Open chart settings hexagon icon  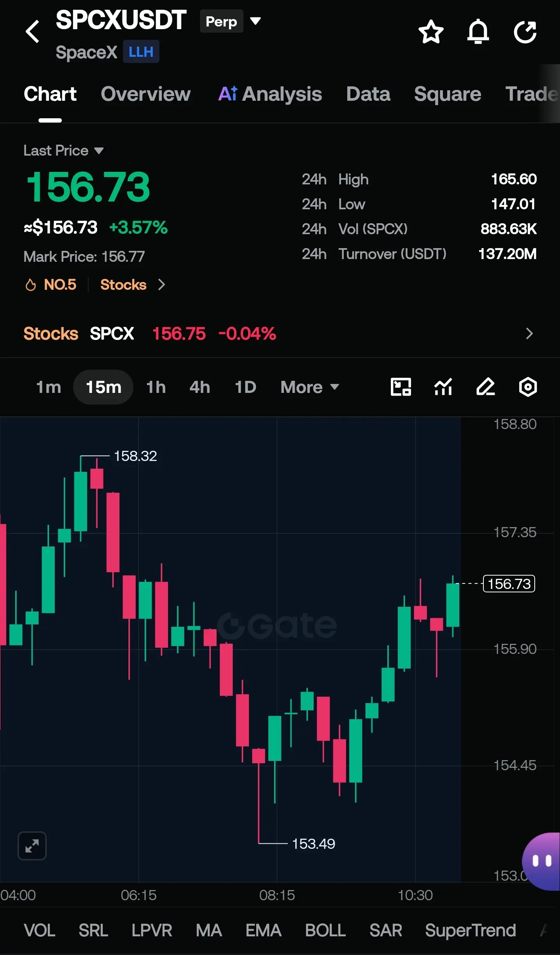[528, 387]
